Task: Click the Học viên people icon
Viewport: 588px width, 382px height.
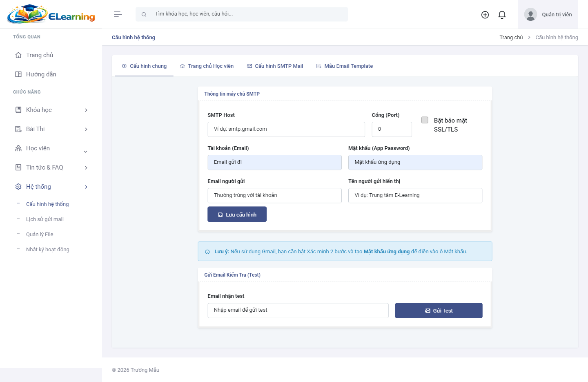Action: (x=18, y=148)
